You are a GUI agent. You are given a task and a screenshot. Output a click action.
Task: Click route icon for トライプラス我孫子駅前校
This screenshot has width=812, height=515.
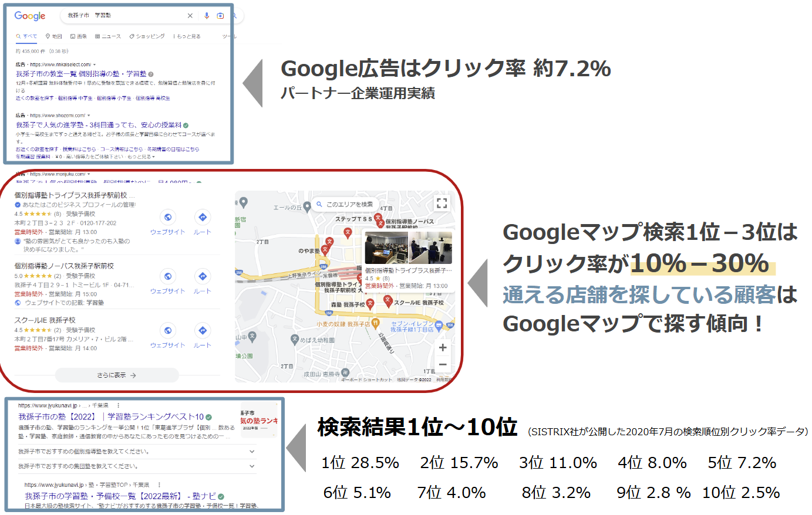pyautogui.click(x=202, y=218)
